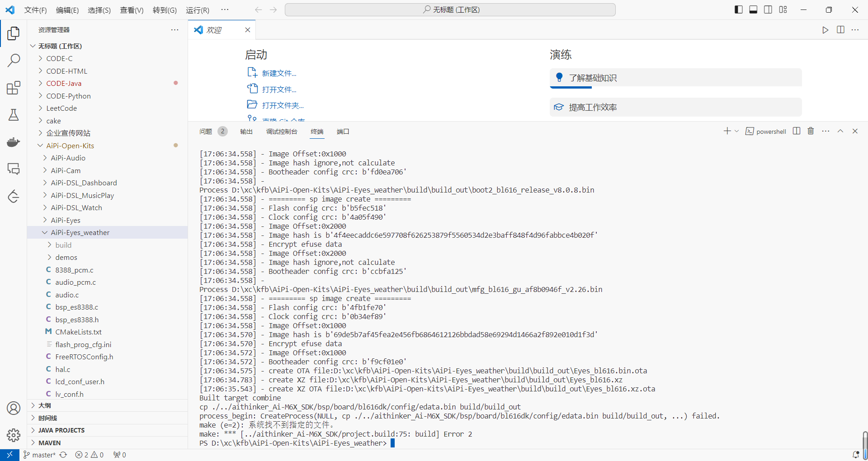Open the Extensions view in activity bar
The width and height of the screenshot is (868, 461).
(x=14, y=88)
